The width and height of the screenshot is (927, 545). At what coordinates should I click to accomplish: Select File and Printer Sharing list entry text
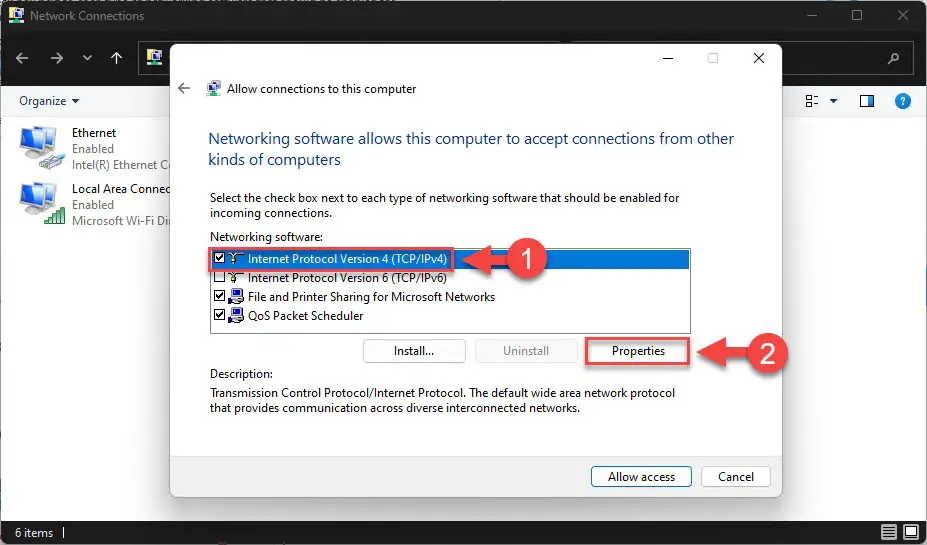[371, 297]
